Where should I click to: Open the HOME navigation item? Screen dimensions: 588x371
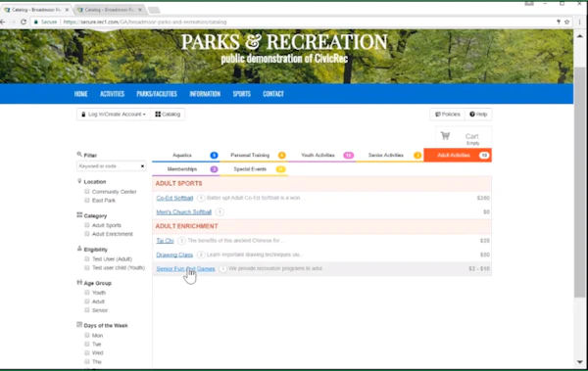pyautogui.click(x=80, y=94)
